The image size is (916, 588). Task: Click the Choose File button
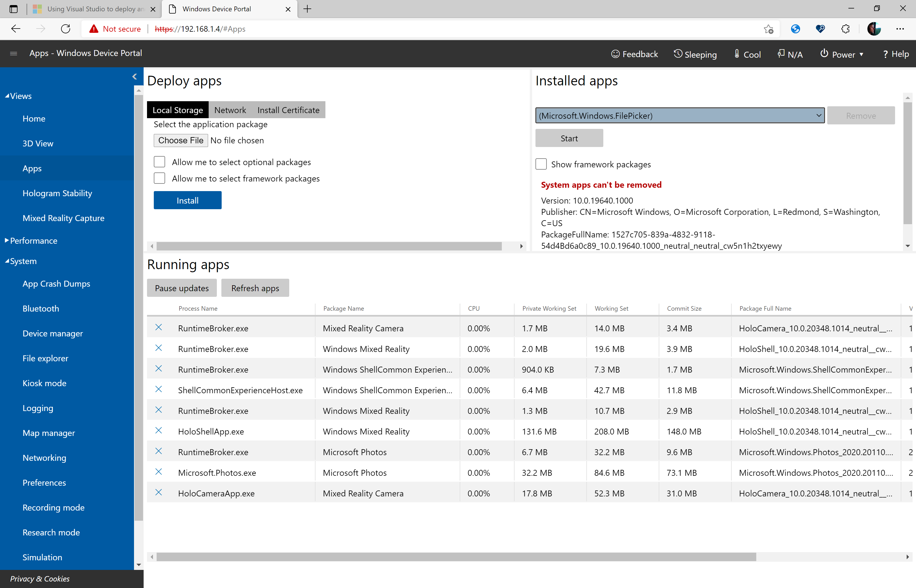181,140
